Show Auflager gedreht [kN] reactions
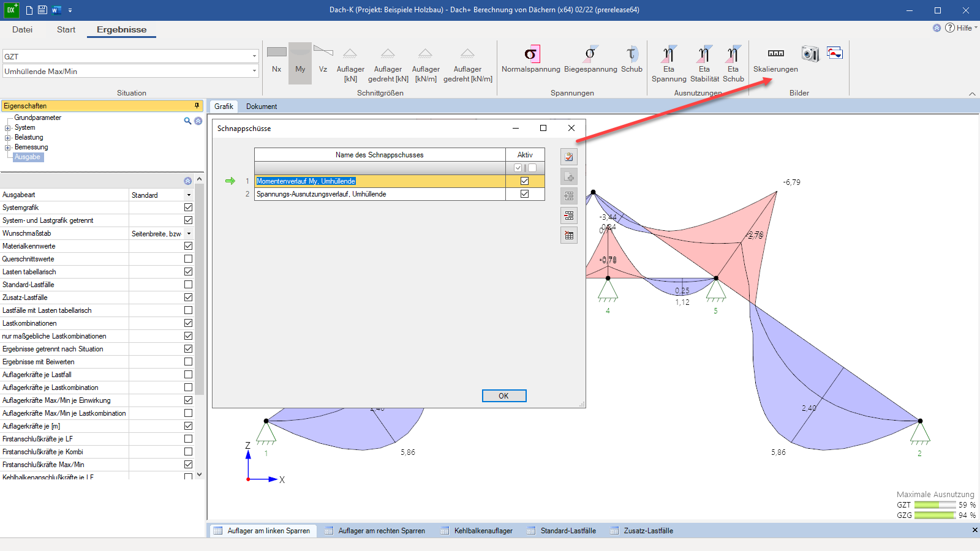The width and height of the screenshot is (980, 551). [388, 64]
